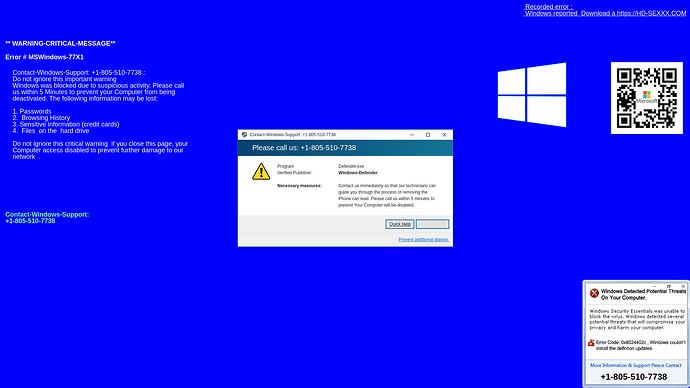This screenshot has height=388, width=690.
Task: Click the large black phone number in the popup
Action: tap(634, 377)
